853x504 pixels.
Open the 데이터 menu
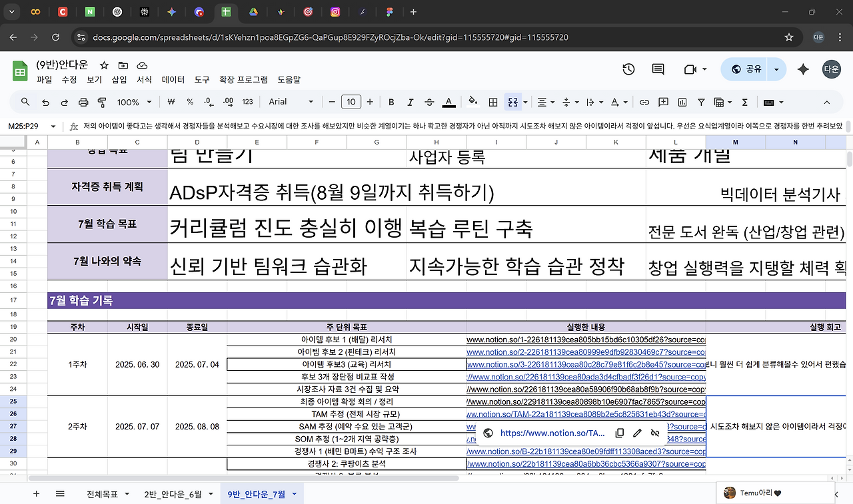point(173,79)
